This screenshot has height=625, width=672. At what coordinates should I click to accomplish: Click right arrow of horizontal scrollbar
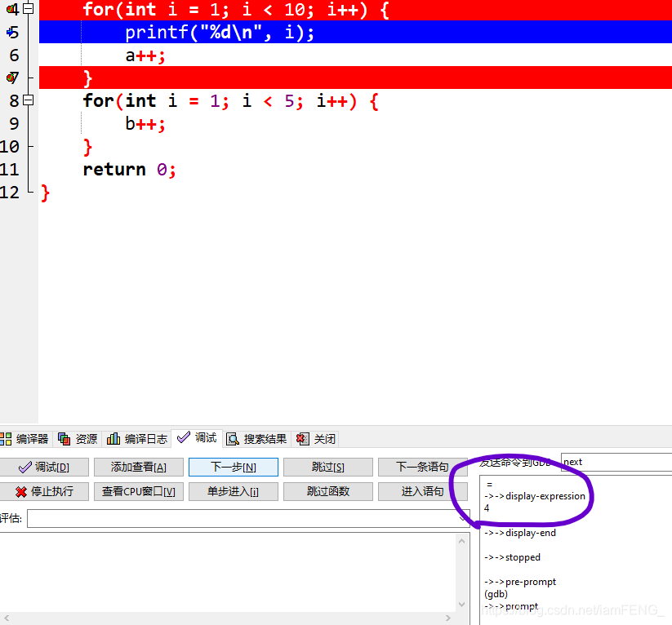pyautogui.click(x=447, y=618)
